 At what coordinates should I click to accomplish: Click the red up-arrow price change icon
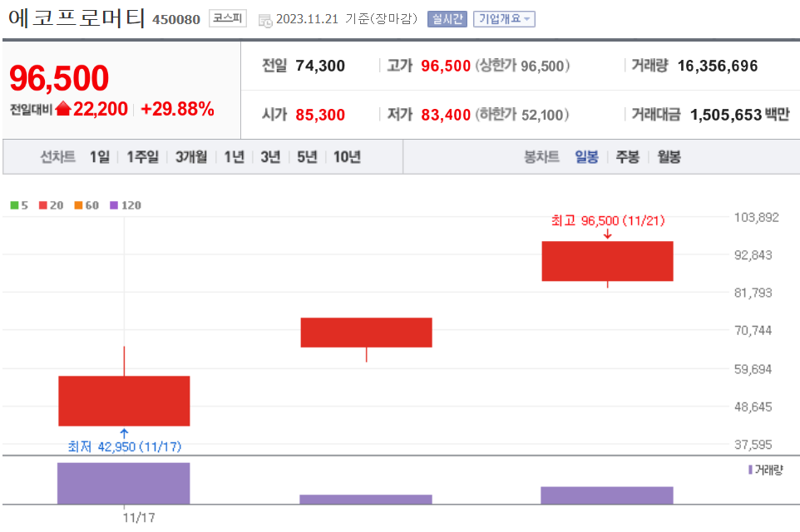[x=63, y=108]
